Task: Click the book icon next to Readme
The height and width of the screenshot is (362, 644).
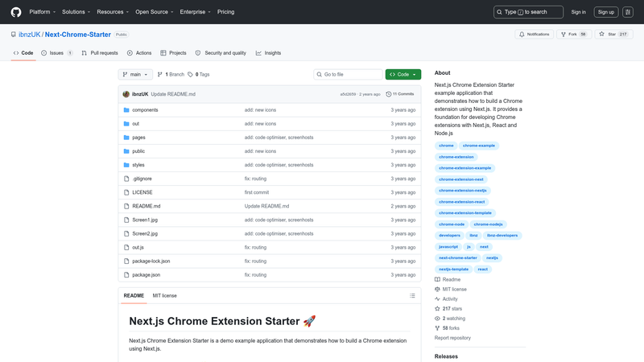Action: [437, 279]
